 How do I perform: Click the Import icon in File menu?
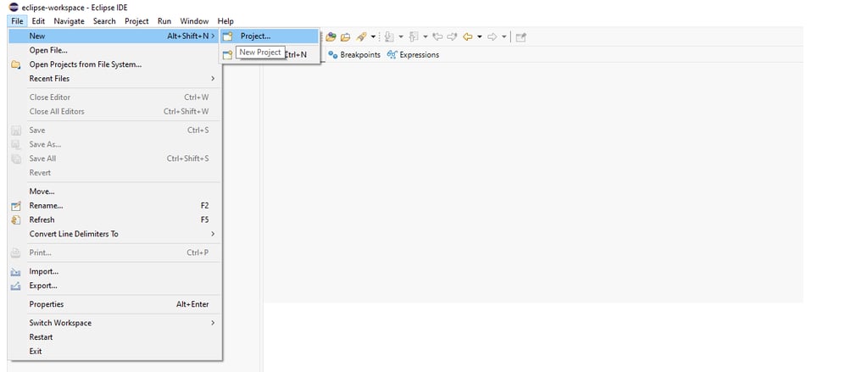point(16,272)
